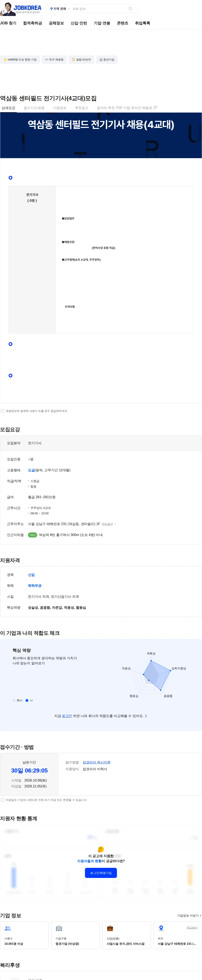Select the 상세요강 tab
Viewport: 202px width, 980px height.
tap(8, 108)
